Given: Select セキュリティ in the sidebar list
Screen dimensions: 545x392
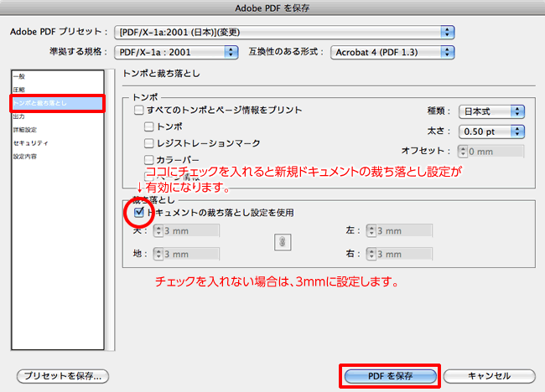Looking at the screenshot, I should point(57,143).
